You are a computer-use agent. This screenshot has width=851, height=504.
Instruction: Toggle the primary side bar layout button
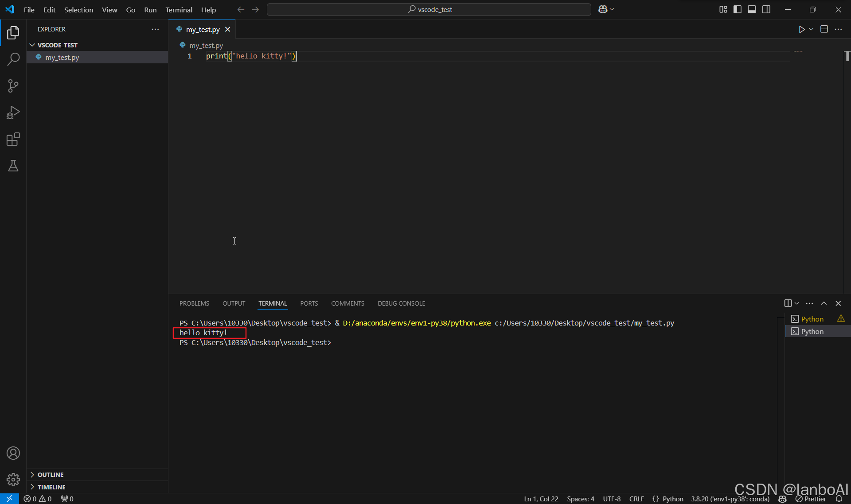click(x=738, y=9)
